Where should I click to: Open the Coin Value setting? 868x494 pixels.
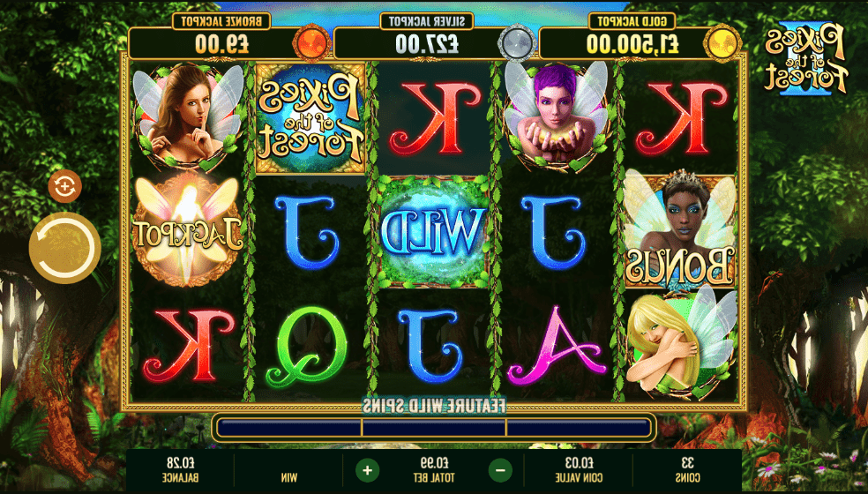(579, 469)
